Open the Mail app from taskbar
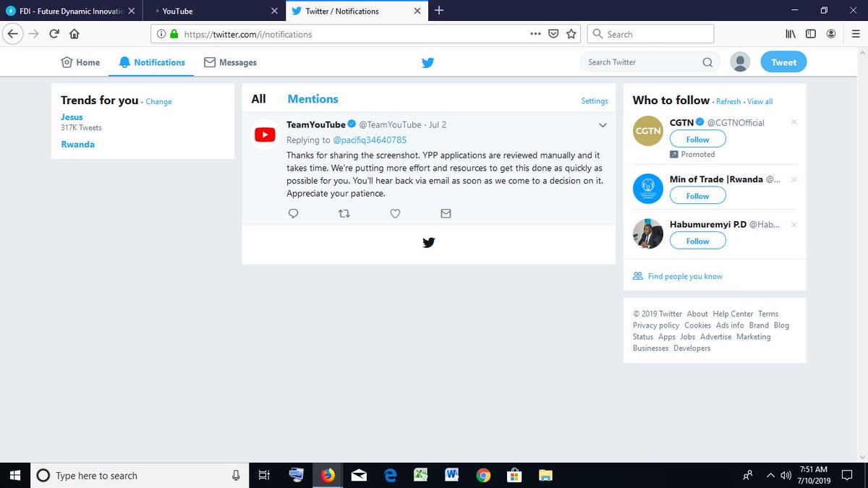 click(x=359, y=475)
